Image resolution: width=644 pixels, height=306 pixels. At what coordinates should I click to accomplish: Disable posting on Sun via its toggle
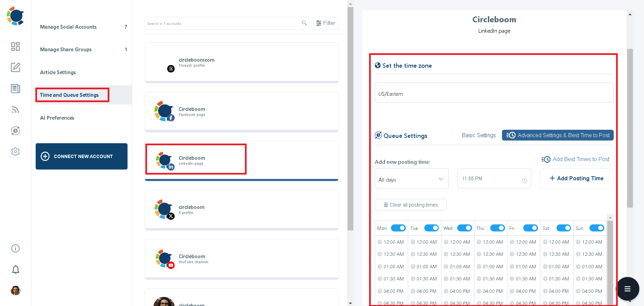(x=596, y=228)
